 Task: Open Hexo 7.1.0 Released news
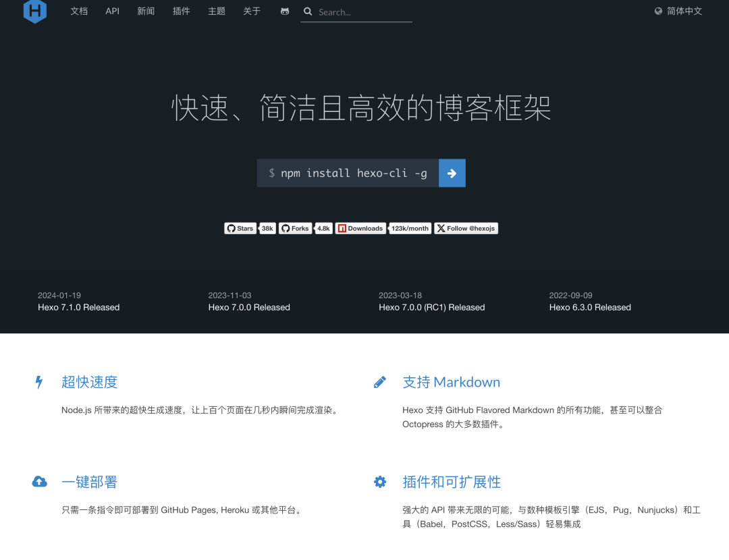point(78,307)
